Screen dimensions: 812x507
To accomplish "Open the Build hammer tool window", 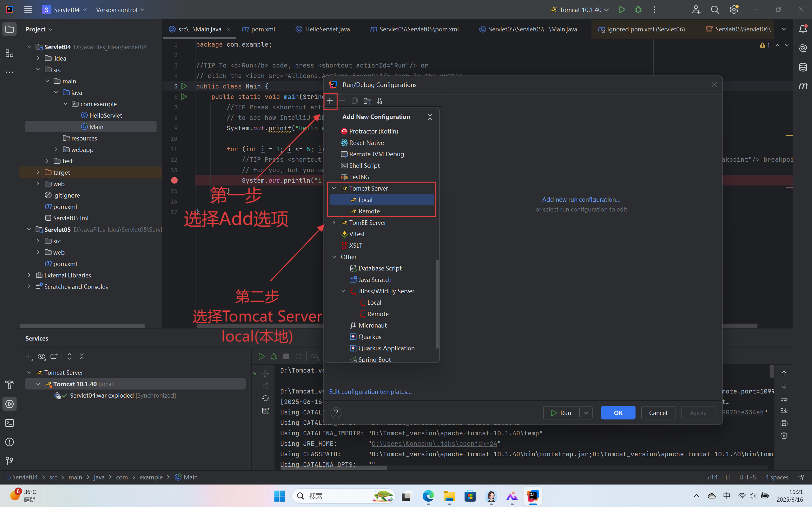I will [10, 385].
